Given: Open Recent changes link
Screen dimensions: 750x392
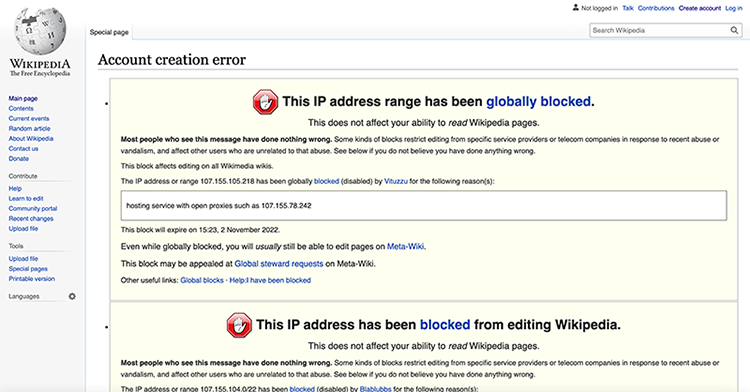Looking at the screenshot, I should 31,218.
